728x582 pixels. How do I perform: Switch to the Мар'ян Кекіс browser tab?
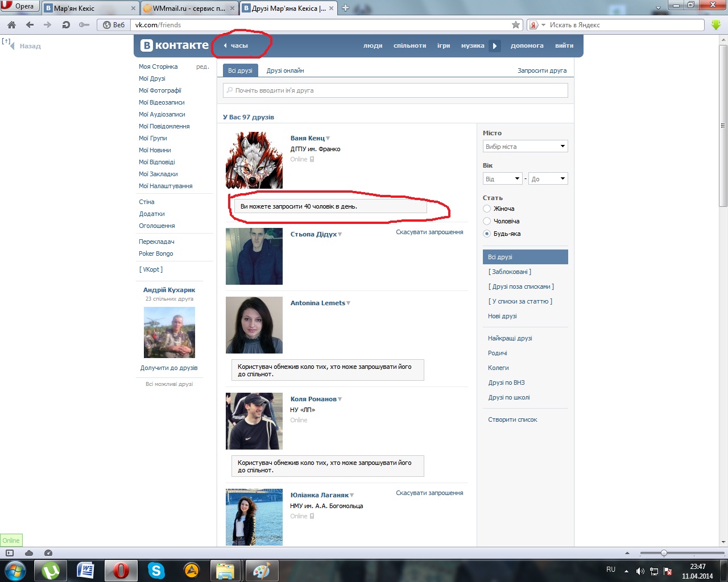tap(91, 9)
